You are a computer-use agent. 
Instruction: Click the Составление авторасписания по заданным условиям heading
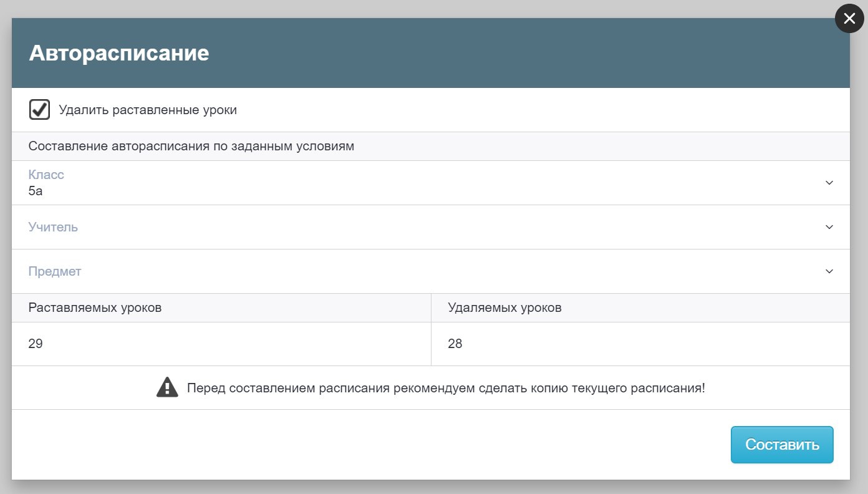tap(191, 147)
